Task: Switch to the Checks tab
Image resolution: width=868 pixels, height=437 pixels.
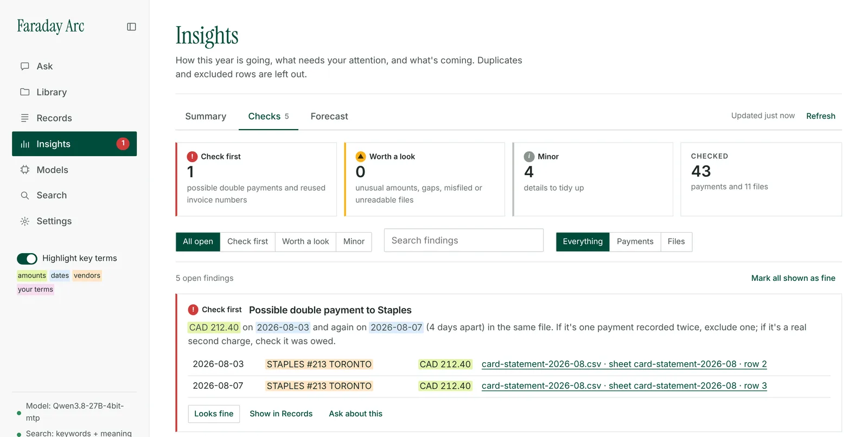Action: click(269, 117)
